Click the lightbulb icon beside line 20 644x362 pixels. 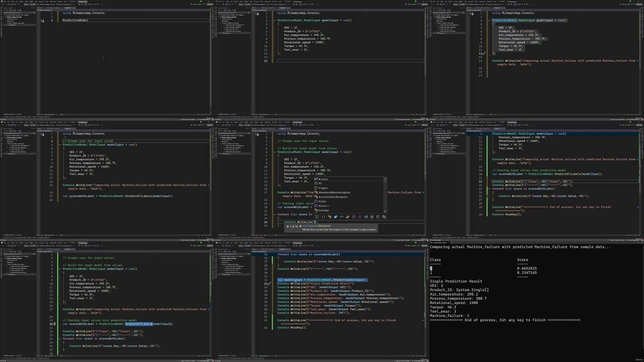pos(55,324)
